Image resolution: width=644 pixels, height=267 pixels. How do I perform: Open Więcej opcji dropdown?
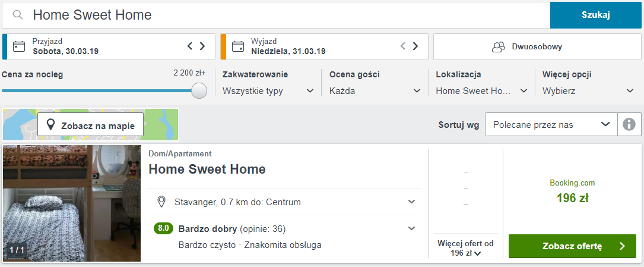pos(588,91)
